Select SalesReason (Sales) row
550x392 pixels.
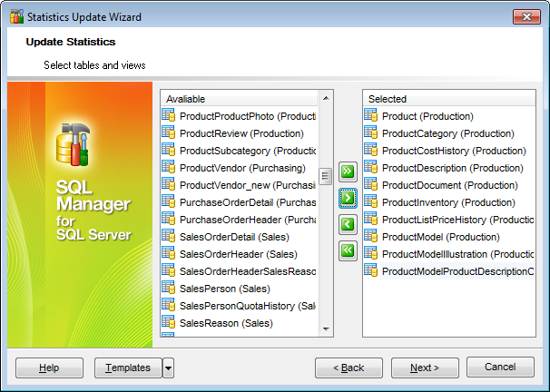click(239, 323)
